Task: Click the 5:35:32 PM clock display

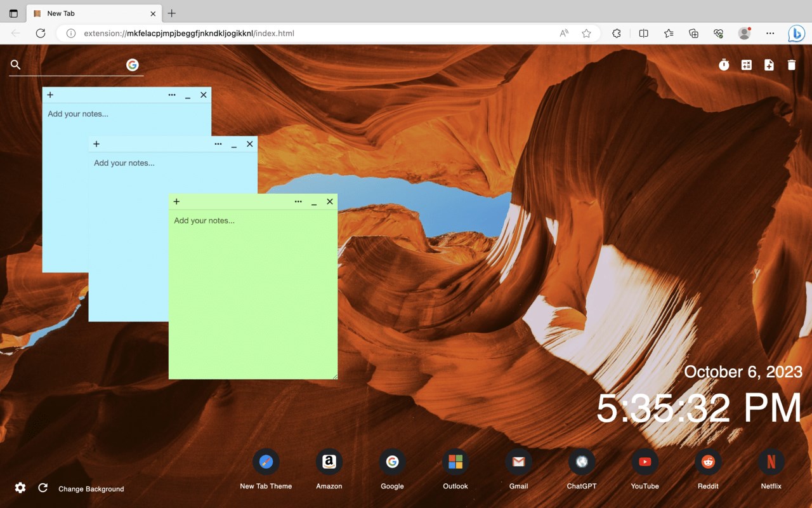Action: coord(699,408)
